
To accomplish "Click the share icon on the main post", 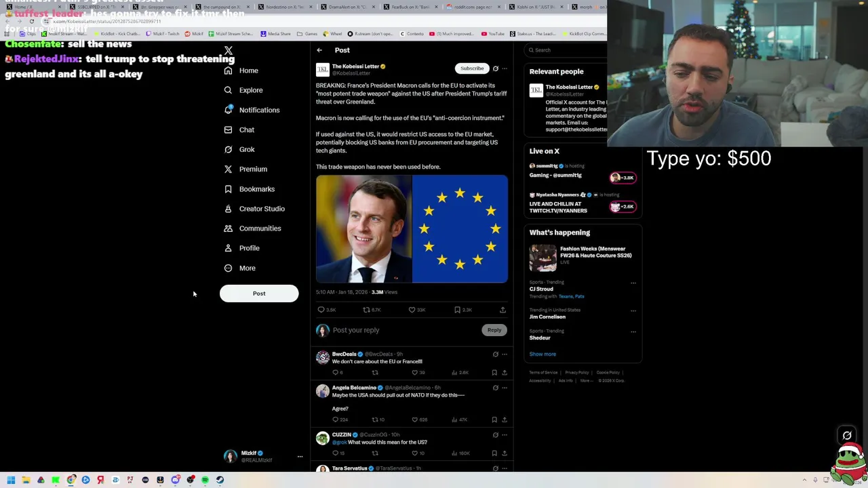I will 502,310.
